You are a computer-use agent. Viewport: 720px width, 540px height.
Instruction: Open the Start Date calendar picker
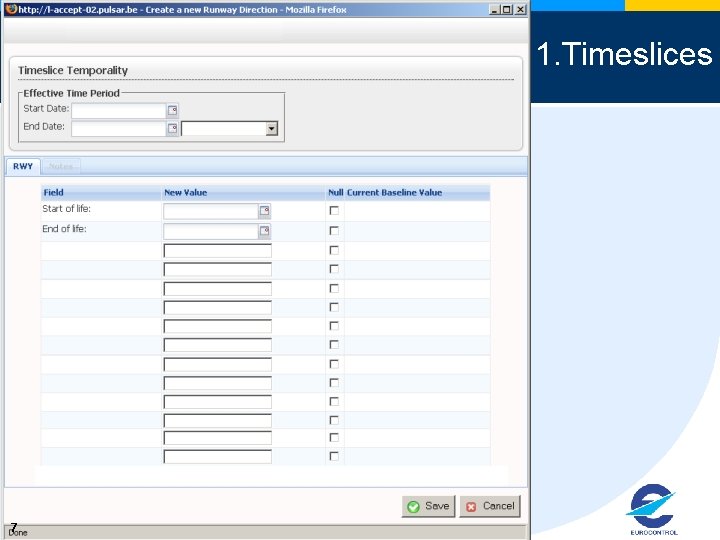tap(172, 110)
